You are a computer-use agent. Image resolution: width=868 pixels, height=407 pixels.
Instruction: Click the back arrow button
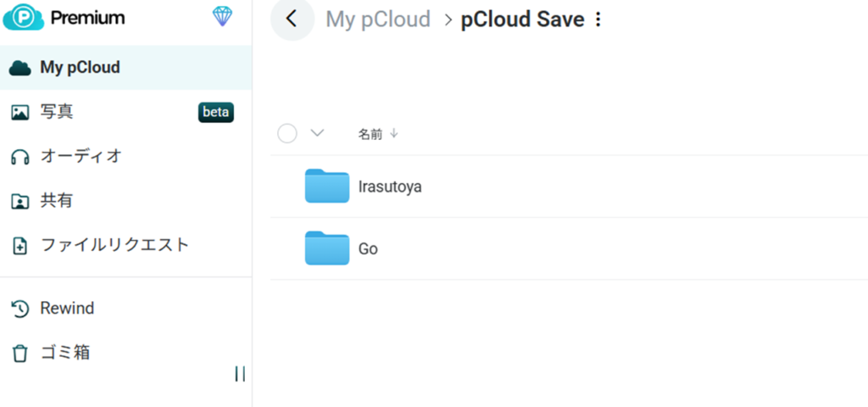[x=292, y=19]
